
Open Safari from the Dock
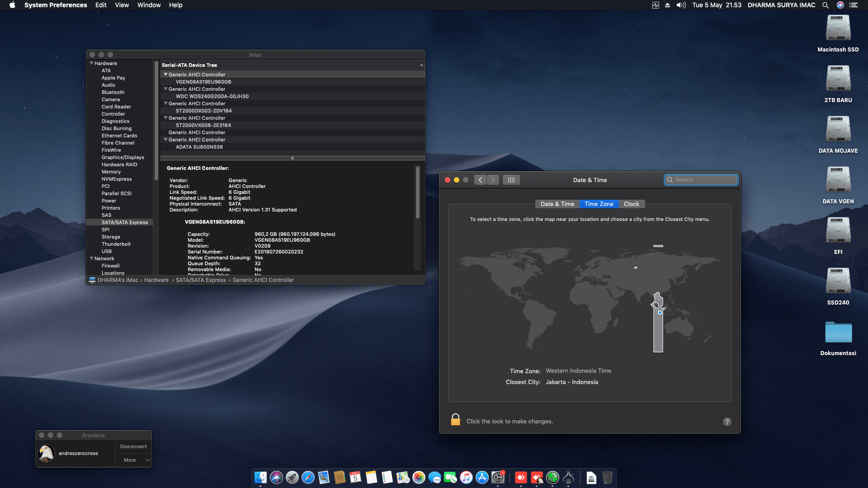pos(308,477)
